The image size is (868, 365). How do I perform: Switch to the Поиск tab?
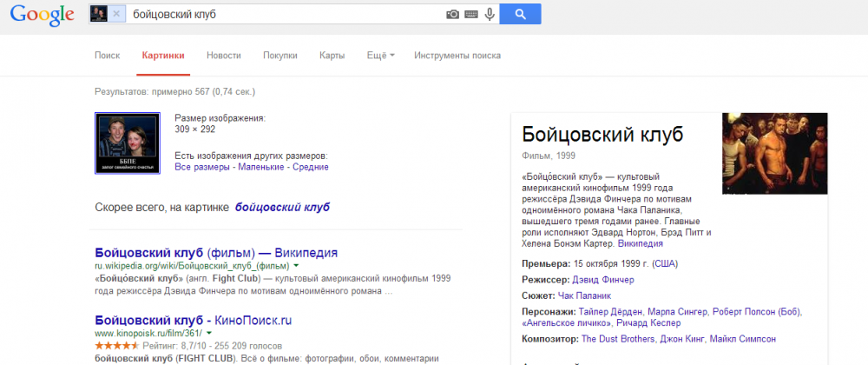[108, 56]
